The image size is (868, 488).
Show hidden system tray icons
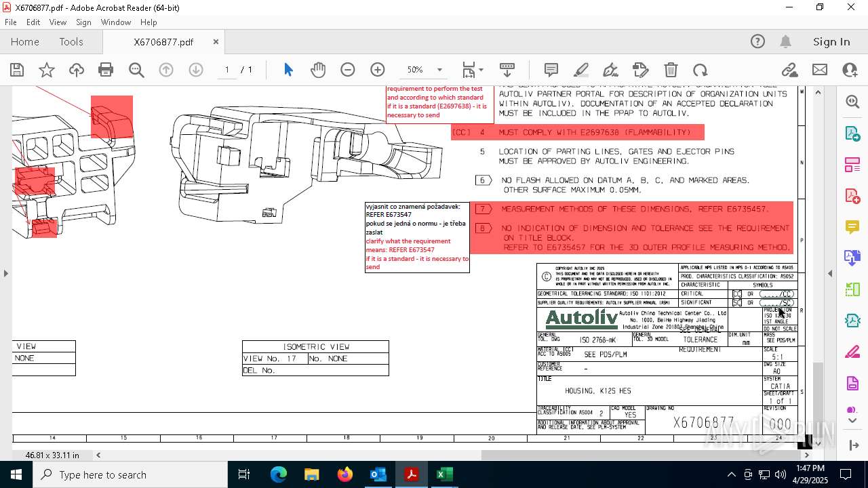click(731, 474)
